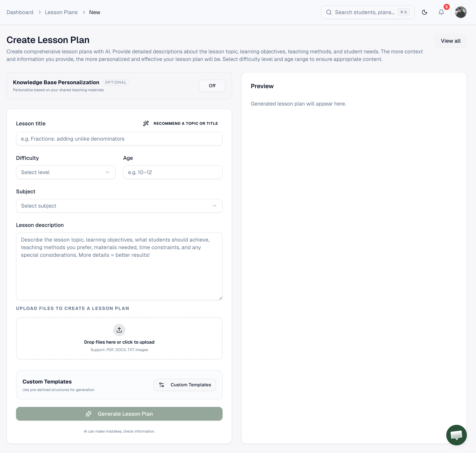Viewport: 476px width, 453px height.
Task: Click search magnifier icon
Action: pyautogui.click(x=329, y=12)
